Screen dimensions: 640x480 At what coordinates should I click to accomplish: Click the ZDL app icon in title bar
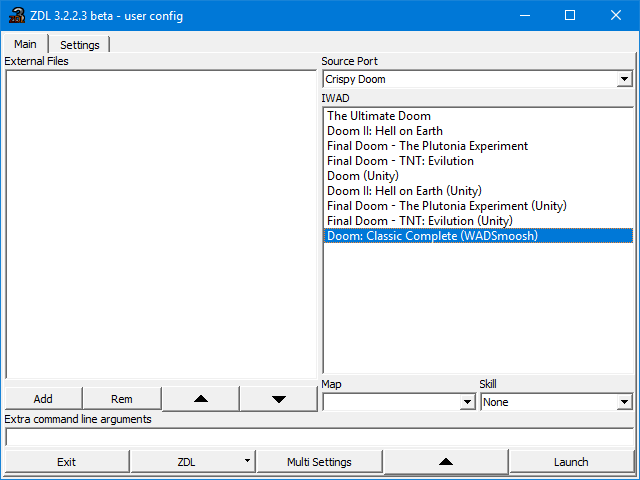17,16
